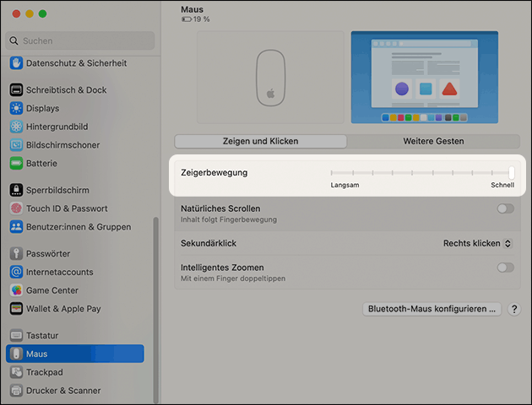Switch to the Weitere Gesten tab
The height and width of the screenshot is (405, 532).
tap(433, 141)
